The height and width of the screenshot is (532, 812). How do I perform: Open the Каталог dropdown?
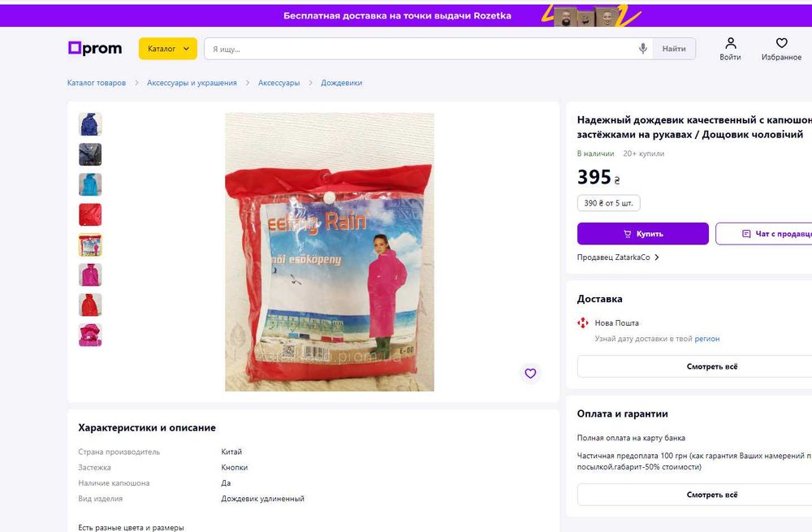pos(168,49)
